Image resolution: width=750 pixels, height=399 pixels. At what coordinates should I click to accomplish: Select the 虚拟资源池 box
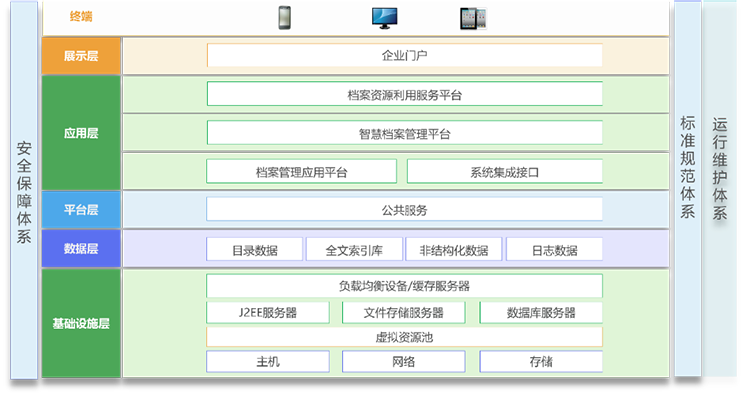[x=405, y=337]
